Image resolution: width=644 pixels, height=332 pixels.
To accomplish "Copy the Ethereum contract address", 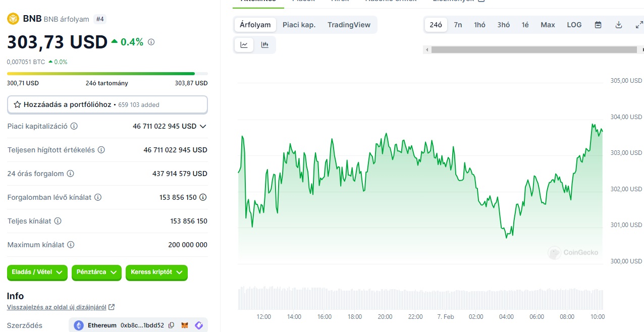I will tap(172, 325).
